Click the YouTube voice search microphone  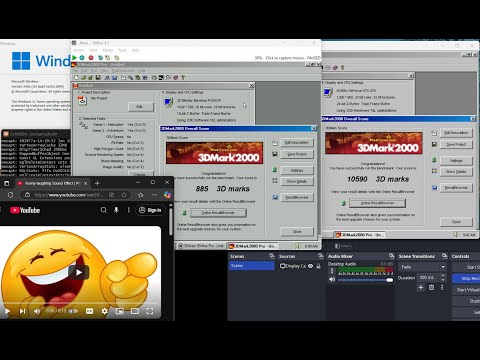116,210
